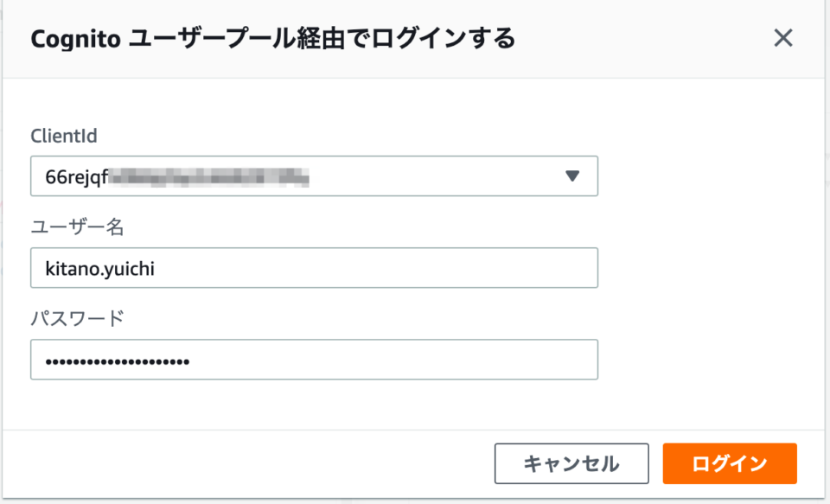Click the dialog title Cognito ユーザープール経由でログインする

point(272,39)
